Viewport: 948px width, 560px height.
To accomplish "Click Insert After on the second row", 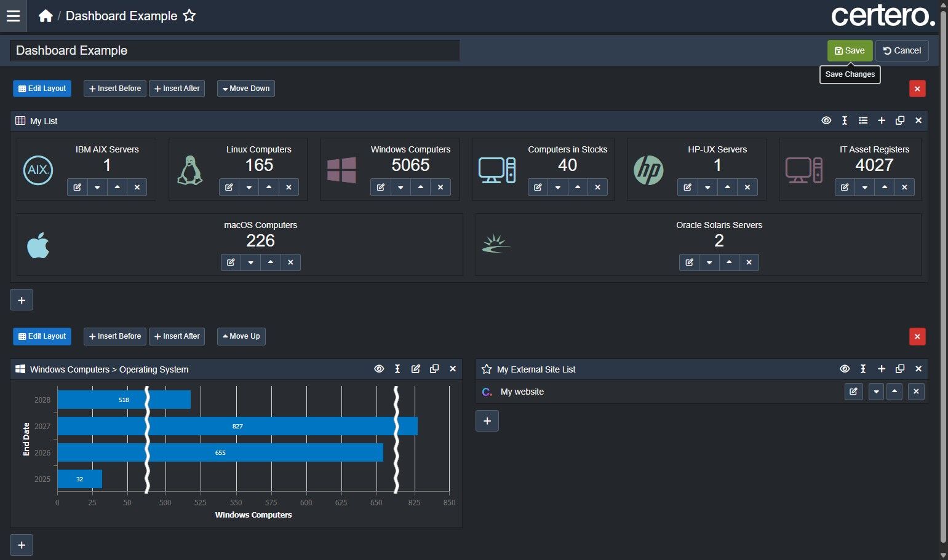I will click(177, 336).
